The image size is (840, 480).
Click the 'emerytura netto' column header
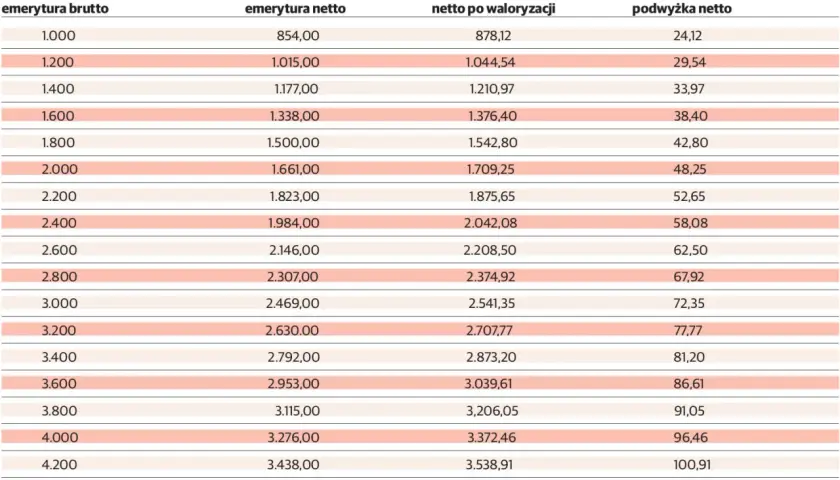[x=295, y=9]
